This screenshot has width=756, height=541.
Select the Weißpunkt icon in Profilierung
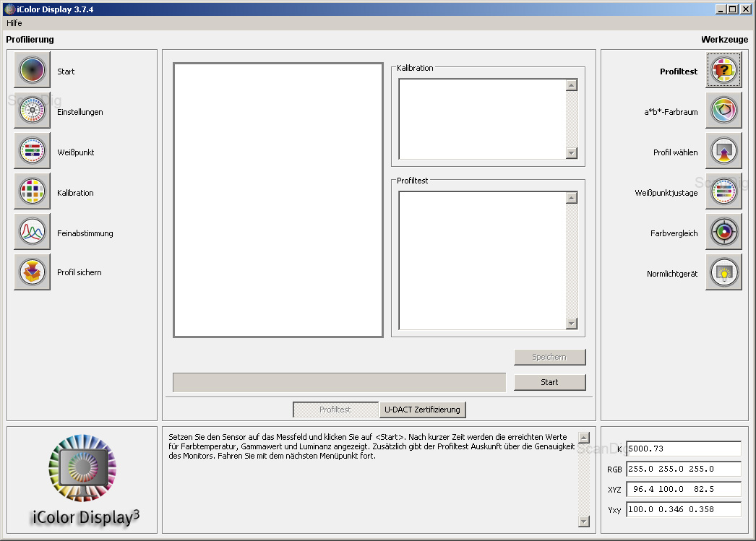(x=33, y=151)
